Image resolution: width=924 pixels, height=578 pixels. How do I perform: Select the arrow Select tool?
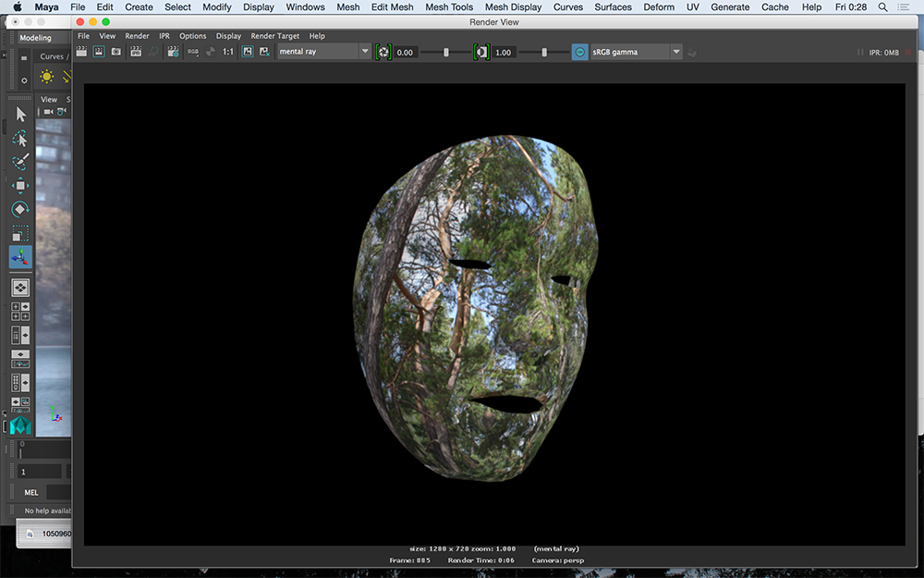coord(20,114)
